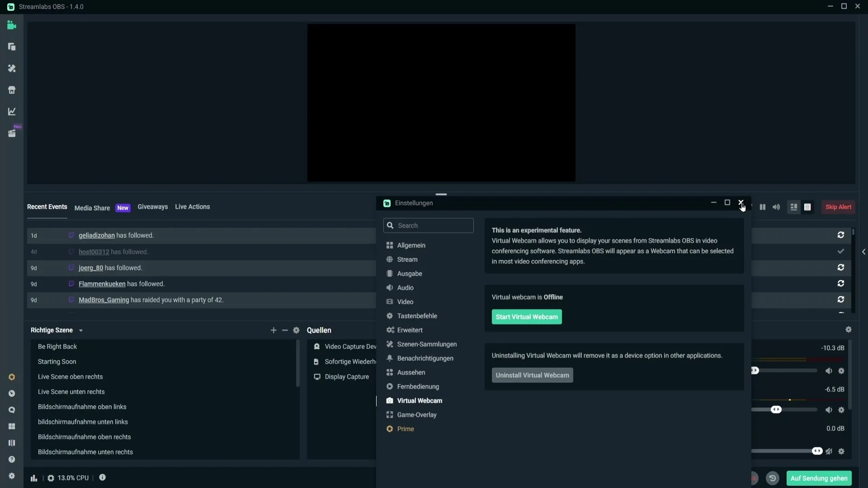Open the Aussehen settings section
Screen dimensions: 868x488
click(411, 373)
